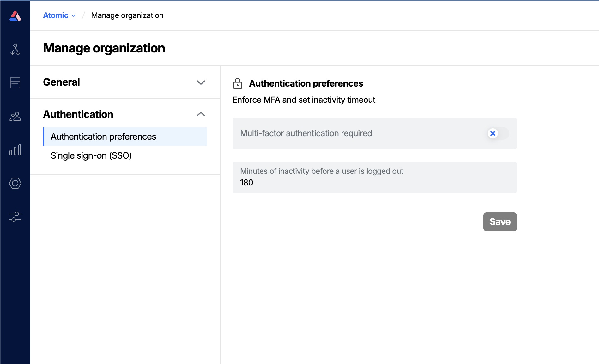Click the X mark on the MFA switch
The image size is (599, 364).
[493, 133]
